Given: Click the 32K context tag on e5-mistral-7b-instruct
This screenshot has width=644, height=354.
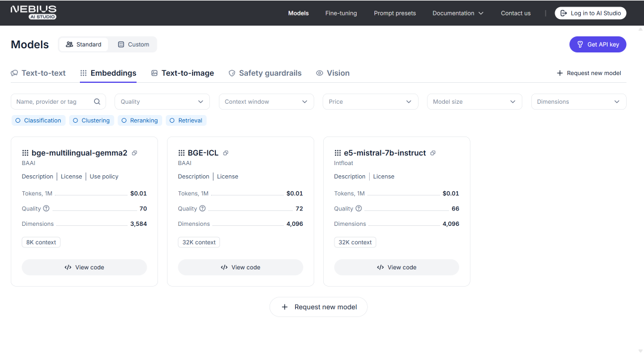Looking at the screenshot, I should coord(355,243).
